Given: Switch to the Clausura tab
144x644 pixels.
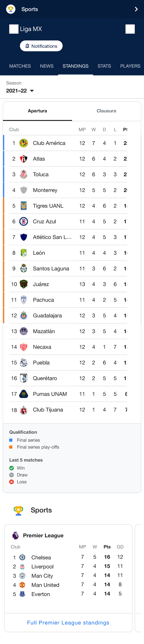Looking at the screenshot, I should pyautogui.click(x=106, y=111).
